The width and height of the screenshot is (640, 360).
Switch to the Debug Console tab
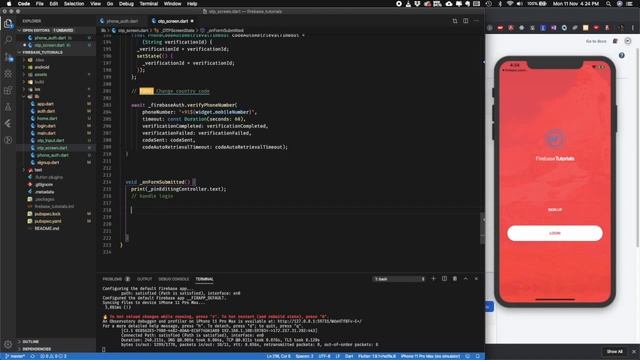173,279
